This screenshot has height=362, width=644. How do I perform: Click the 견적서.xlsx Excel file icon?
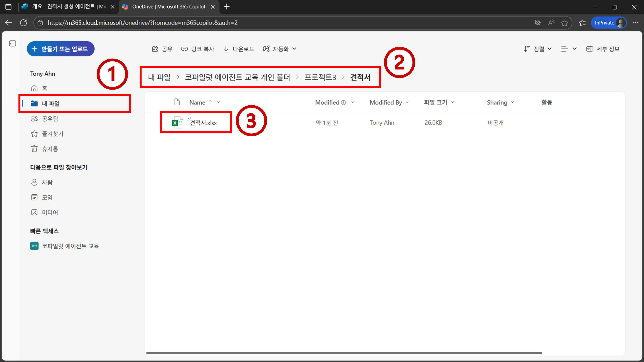(x=177, y=122)
